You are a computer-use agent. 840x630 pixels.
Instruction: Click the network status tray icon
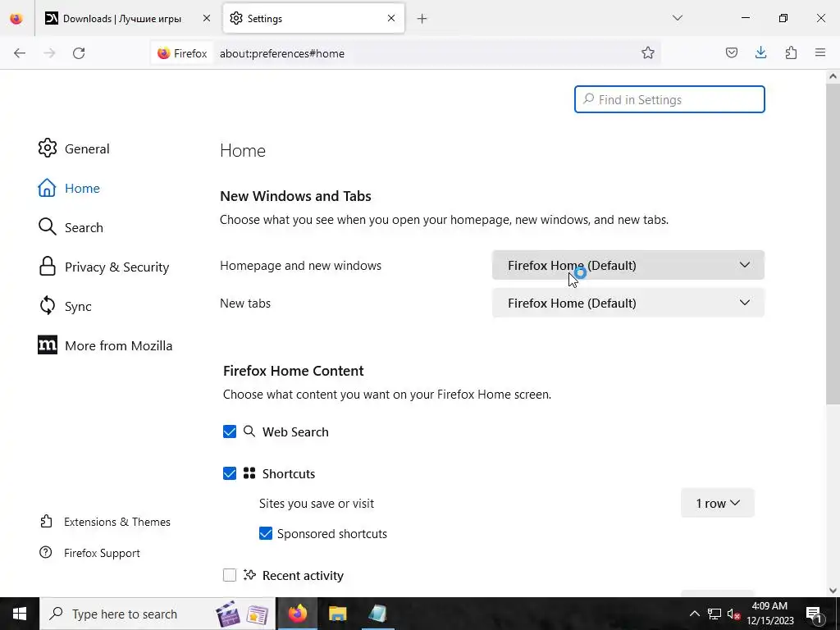[714, 614]
